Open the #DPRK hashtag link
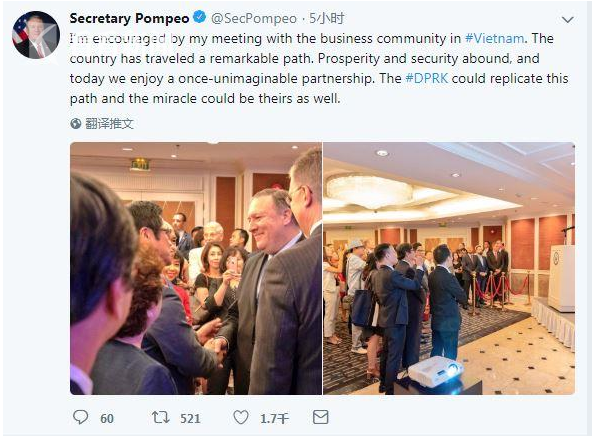Viewport: 606px width, 438px height. (426, 78)
